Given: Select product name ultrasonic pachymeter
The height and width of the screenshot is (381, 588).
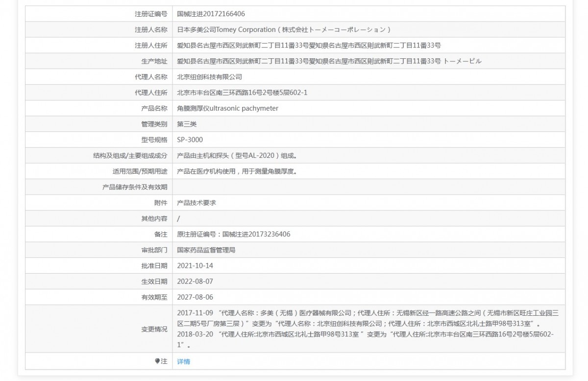Looking at the screenshot, I should (227, 108).
